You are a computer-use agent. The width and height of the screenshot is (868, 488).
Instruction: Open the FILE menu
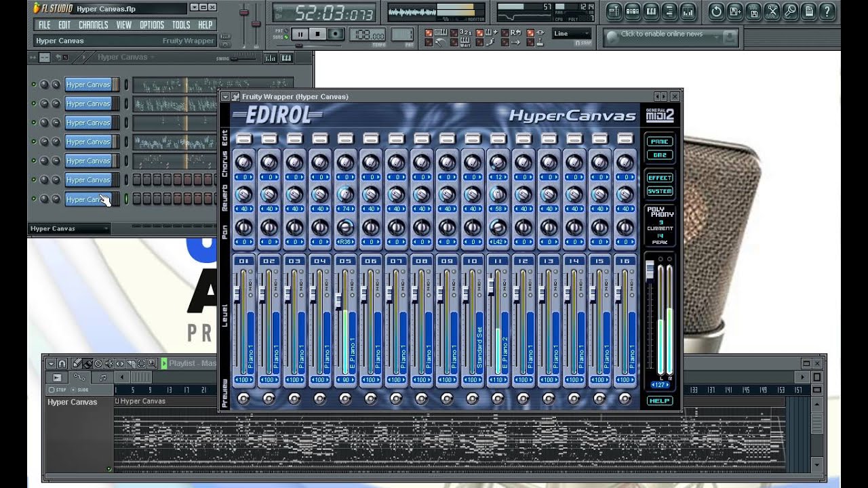coord(44,24)
